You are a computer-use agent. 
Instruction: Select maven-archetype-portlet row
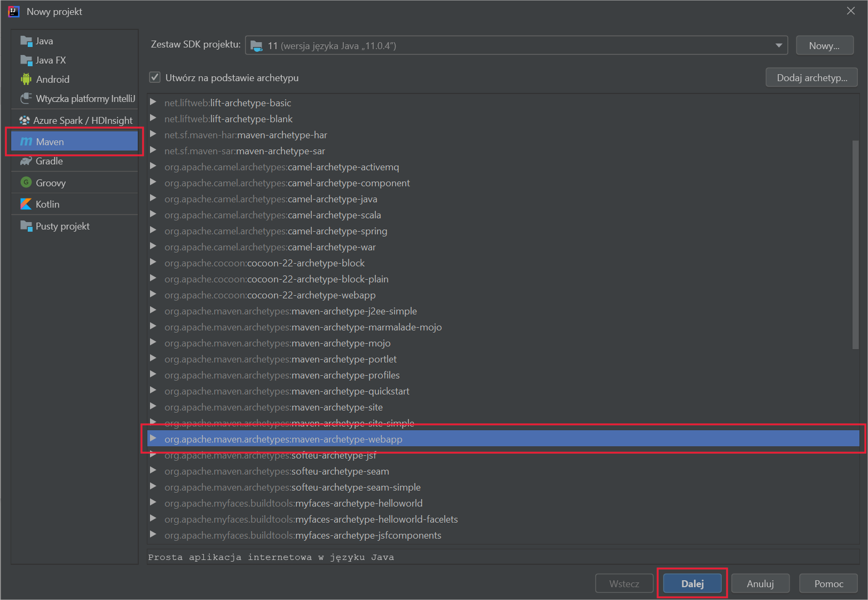[x=503, y=359]
